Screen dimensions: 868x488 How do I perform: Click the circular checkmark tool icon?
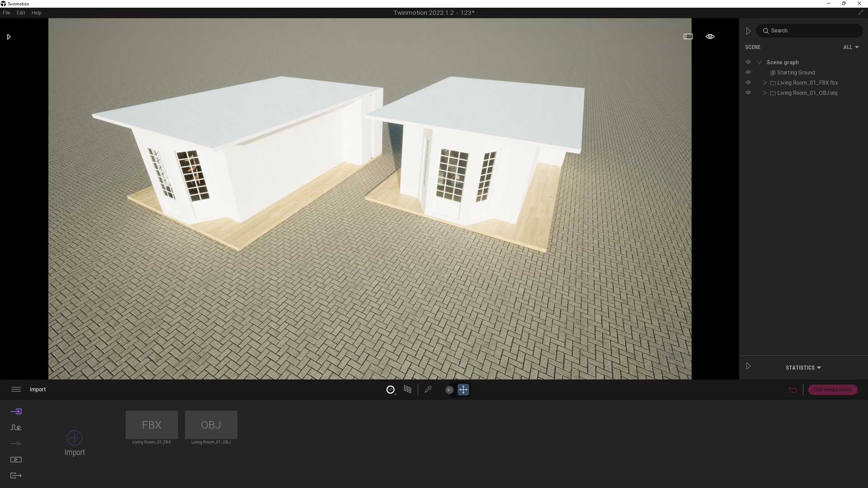tap(391, 389)
